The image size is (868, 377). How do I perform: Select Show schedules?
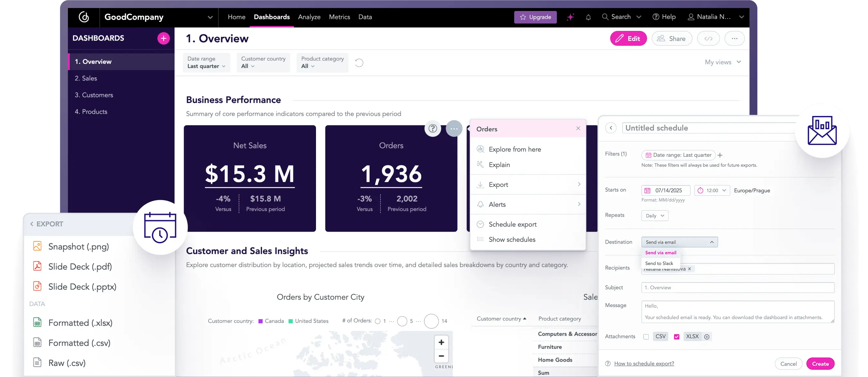click(x=528, y=239)
